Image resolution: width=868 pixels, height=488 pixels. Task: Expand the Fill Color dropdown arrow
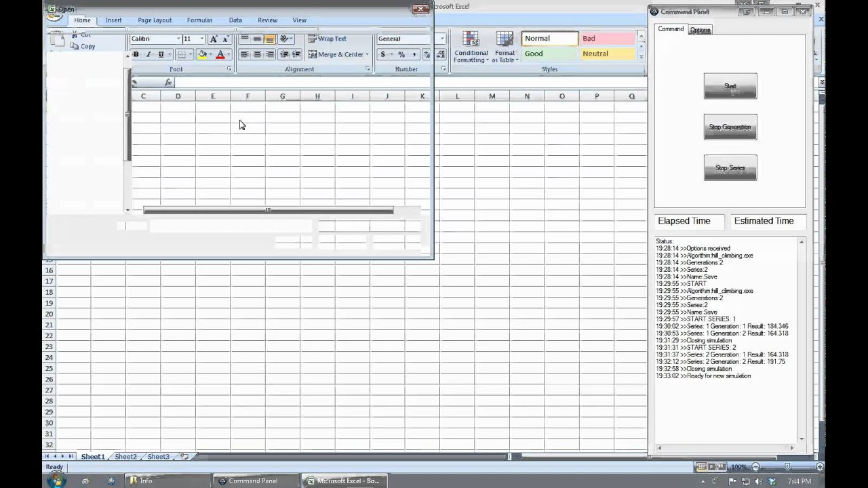click(210, 54)
